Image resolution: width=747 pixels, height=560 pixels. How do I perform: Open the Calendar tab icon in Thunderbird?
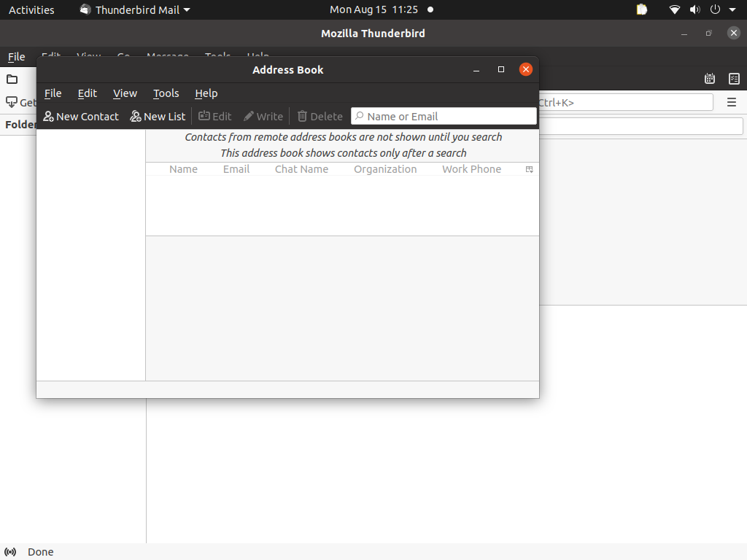pos(710,79)
